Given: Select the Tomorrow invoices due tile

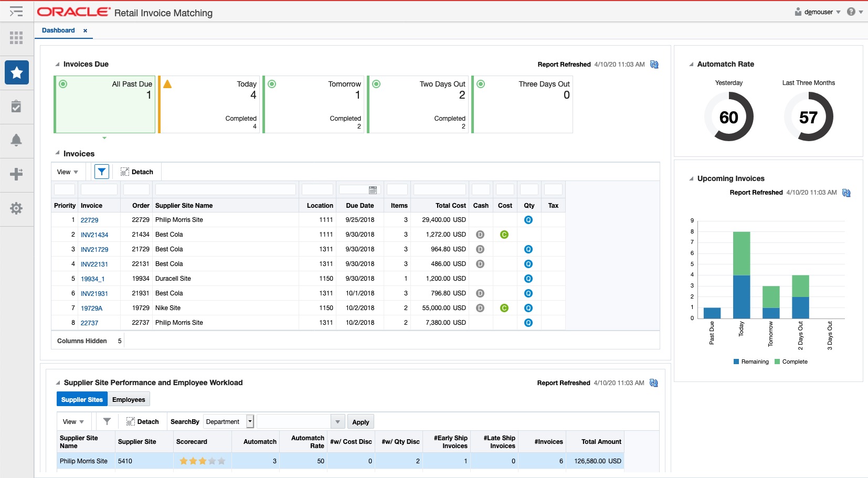Looking at the screenshot, I should [314, 104].
